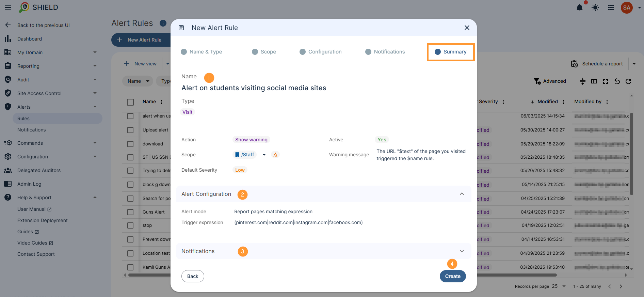644x297 pixels.
Task: Click the Alert Rules info icon
Action: 163,23
